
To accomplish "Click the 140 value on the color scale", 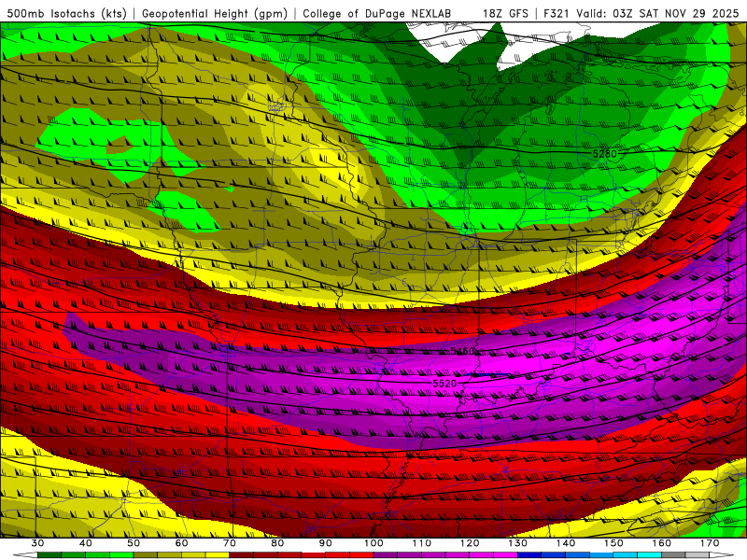I will click(x=566, y=543).
